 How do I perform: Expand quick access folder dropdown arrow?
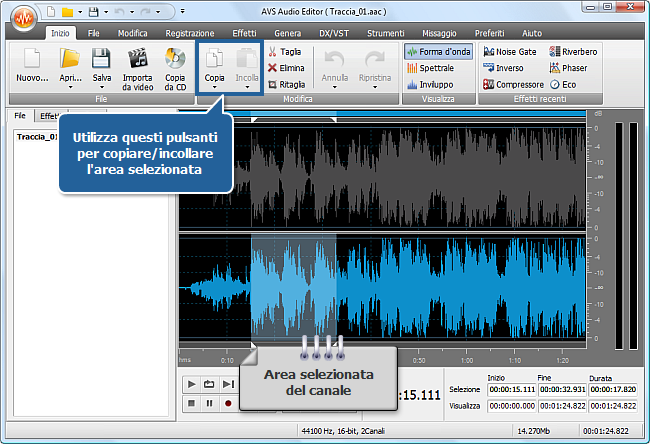80,12
